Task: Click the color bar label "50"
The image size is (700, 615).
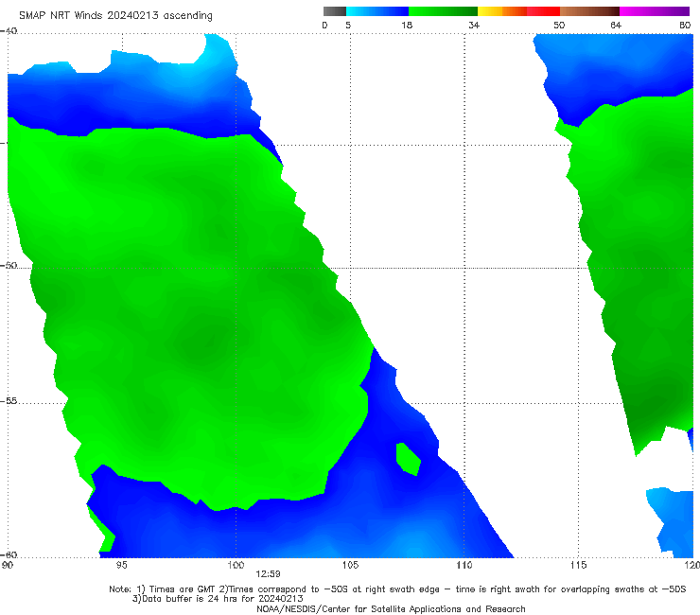Action: coord(559,26)
